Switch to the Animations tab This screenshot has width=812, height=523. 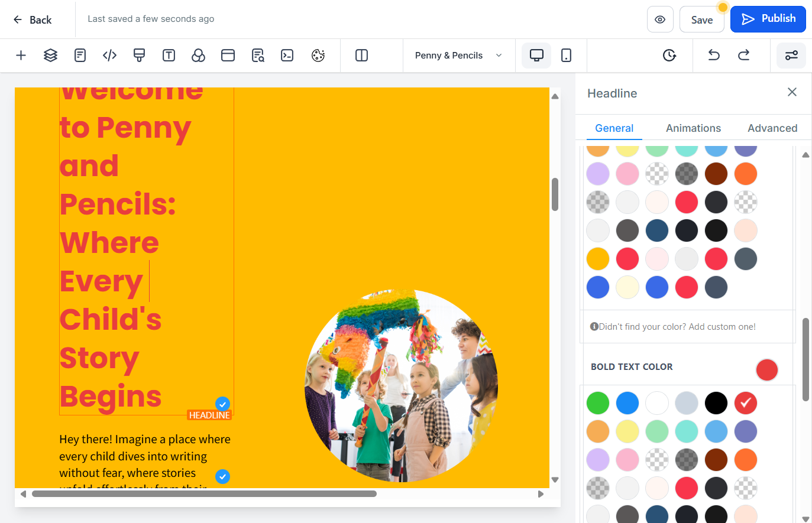(x=693, y=128)
